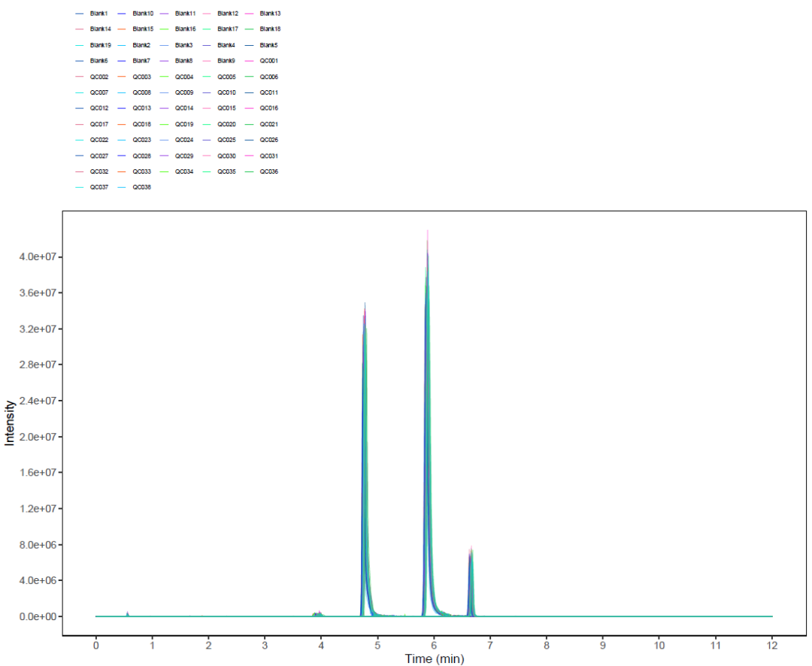
Task: Click the Time (min) x-axis title
Action: coord(434,658)
